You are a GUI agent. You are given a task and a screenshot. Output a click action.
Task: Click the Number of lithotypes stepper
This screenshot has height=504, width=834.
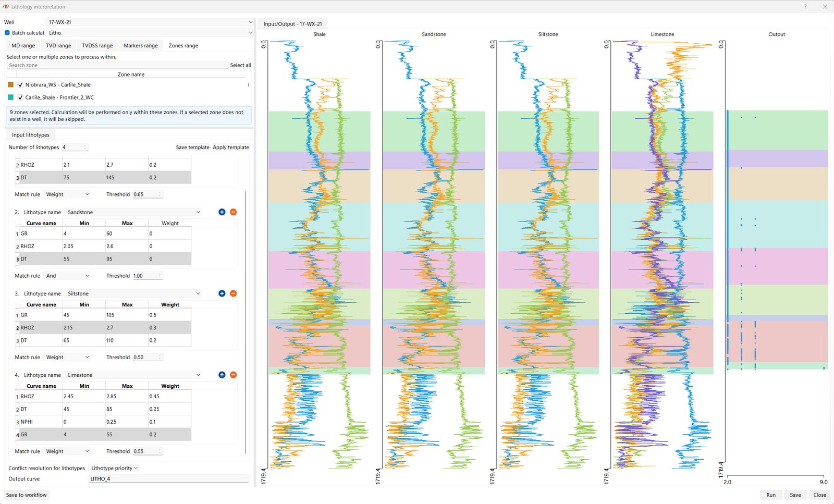pos(75,147)
